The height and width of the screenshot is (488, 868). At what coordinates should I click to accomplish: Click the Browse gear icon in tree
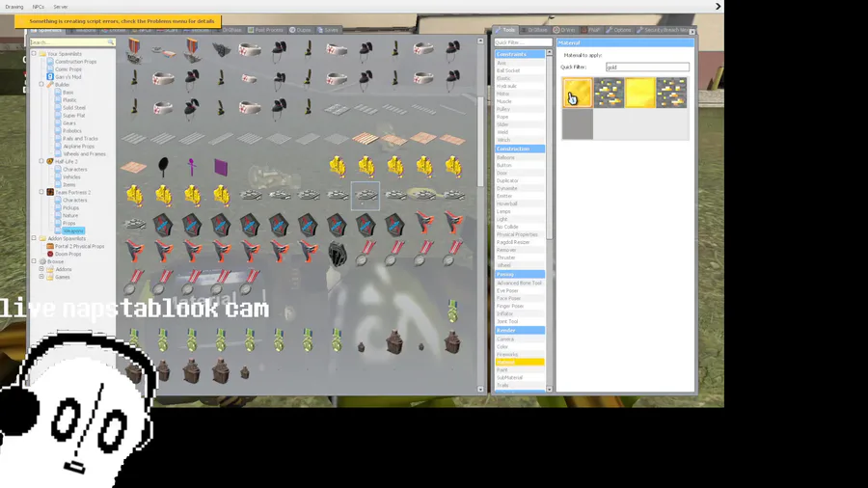coord(42,261)
